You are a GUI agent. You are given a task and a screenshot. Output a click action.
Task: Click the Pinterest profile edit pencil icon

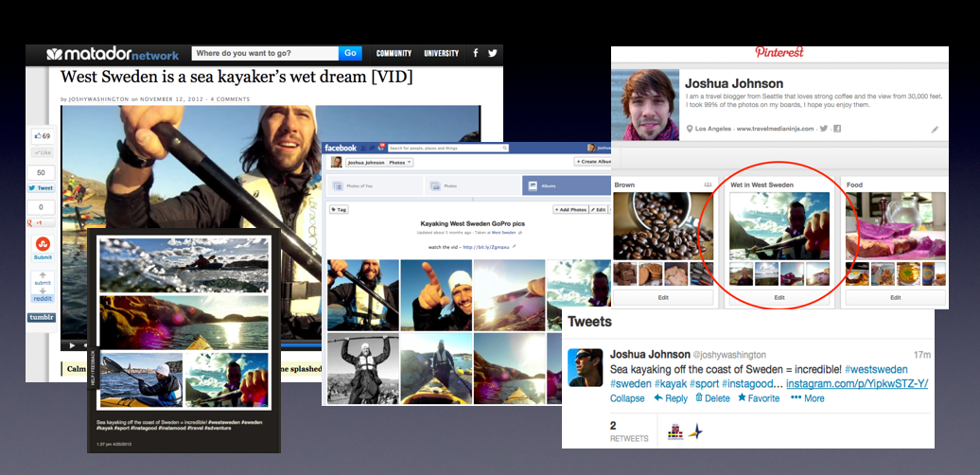935,130
